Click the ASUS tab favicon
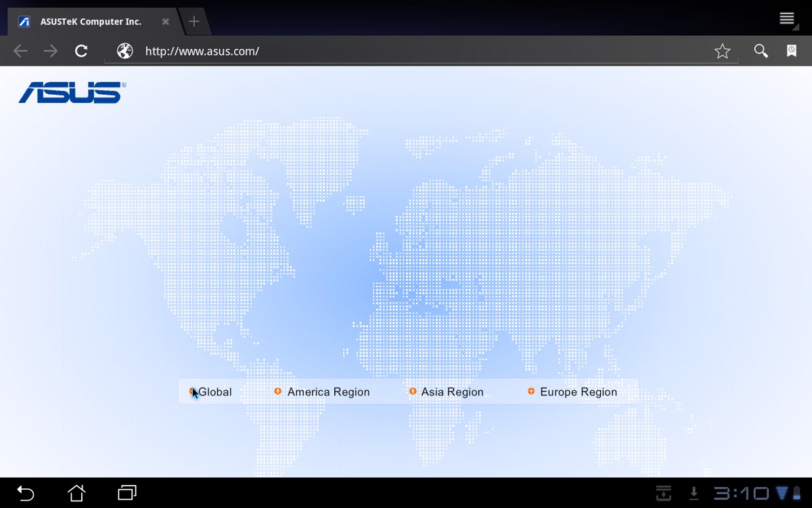This screenshot has width=812, height=508. click(x=24, y=22)
